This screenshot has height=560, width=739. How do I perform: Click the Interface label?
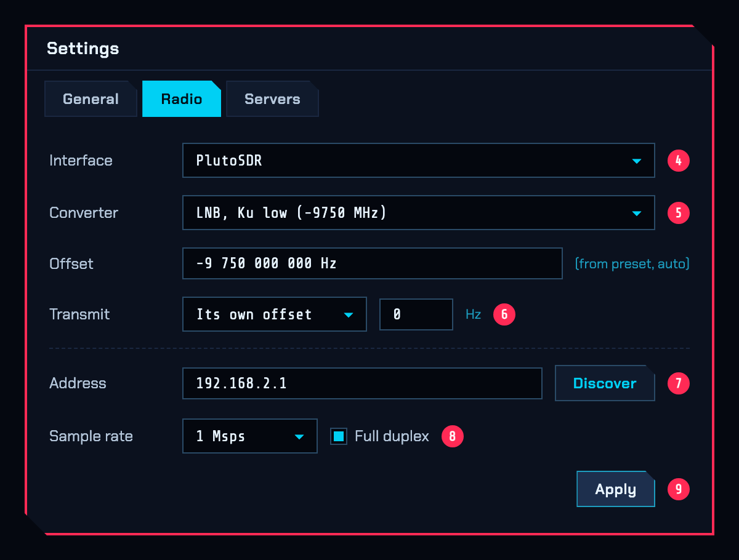tap(81, 161)
